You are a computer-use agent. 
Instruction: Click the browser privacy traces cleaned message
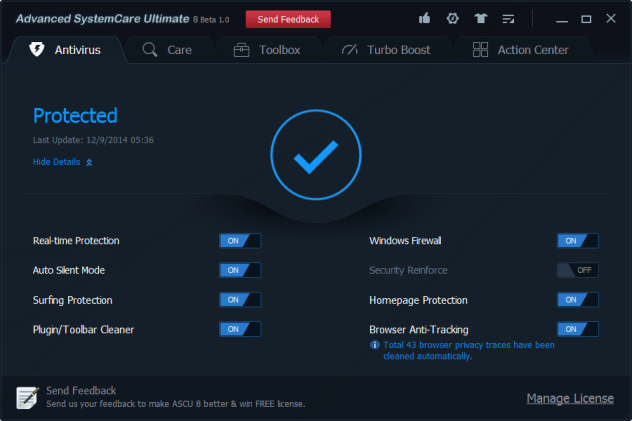click(468, 350)
